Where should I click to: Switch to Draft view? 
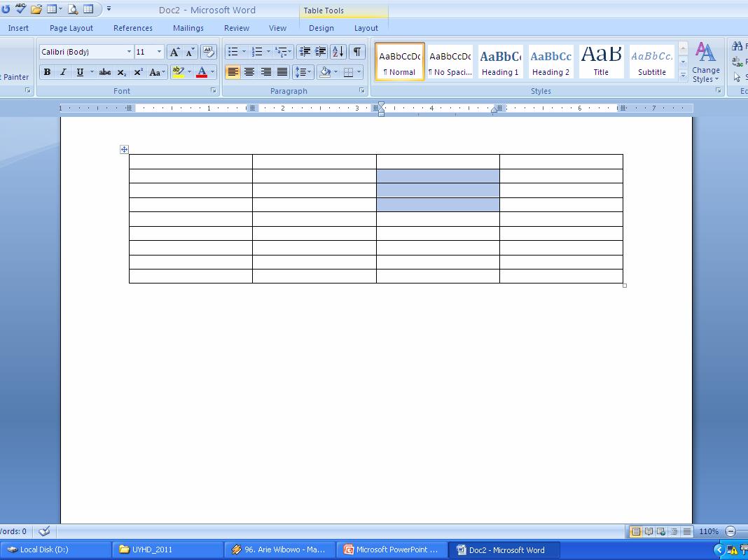pyautogui.click(x=687, y=531)
